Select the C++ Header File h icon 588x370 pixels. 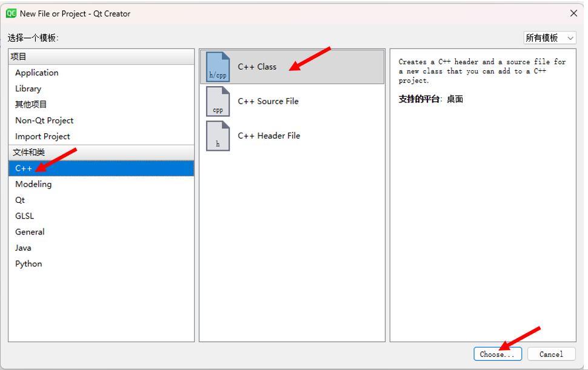[x=218, y=136]
